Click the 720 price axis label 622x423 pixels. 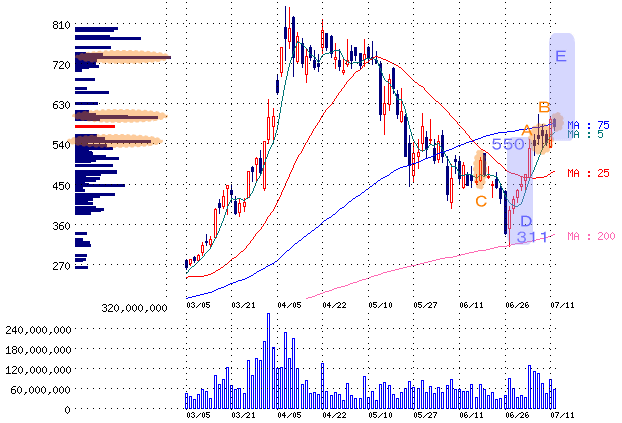[x=61, y=65]
